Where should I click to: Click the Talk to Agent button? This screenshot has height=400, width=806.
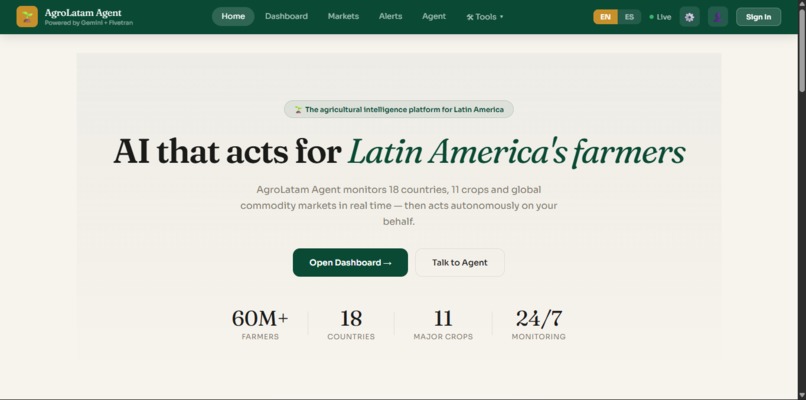click(460, 263)
